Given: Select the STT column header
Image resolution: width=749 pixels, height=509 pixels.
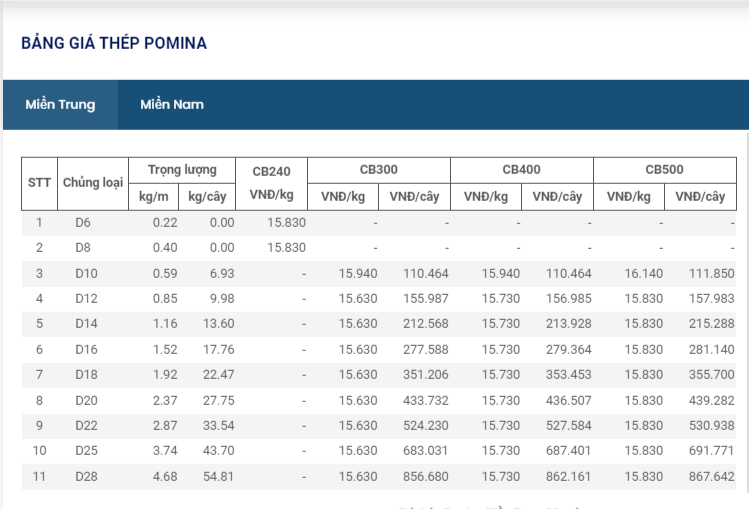Looking at the screenshot, I should 40,183.
